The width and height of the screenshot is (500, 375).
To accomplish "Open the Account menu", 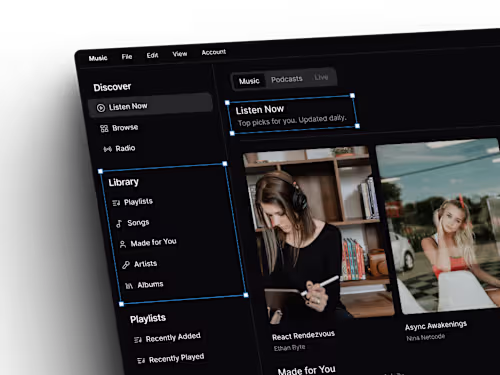I will tap(214, 52).
